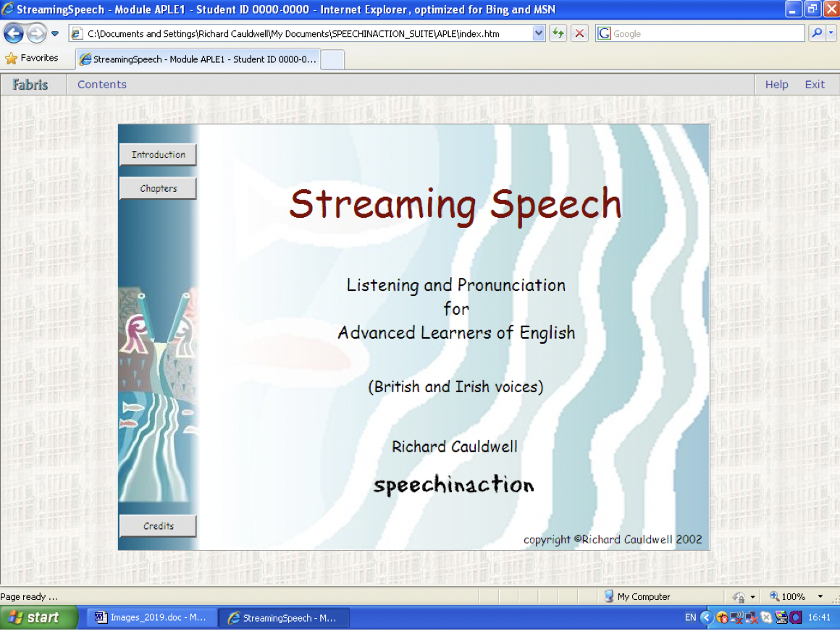Click the Internet Explorer icon in title bar

tap(7, 9)
